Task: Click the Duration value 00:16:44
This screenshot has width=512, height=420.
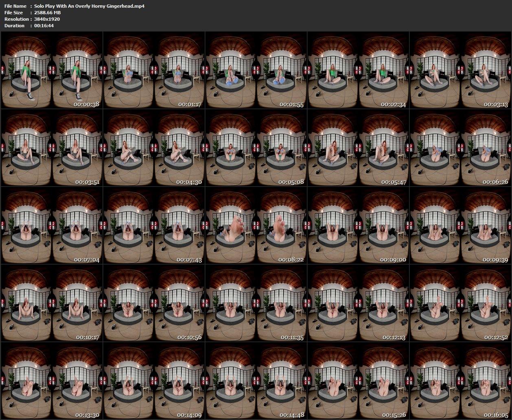Action: pos(44,26)
